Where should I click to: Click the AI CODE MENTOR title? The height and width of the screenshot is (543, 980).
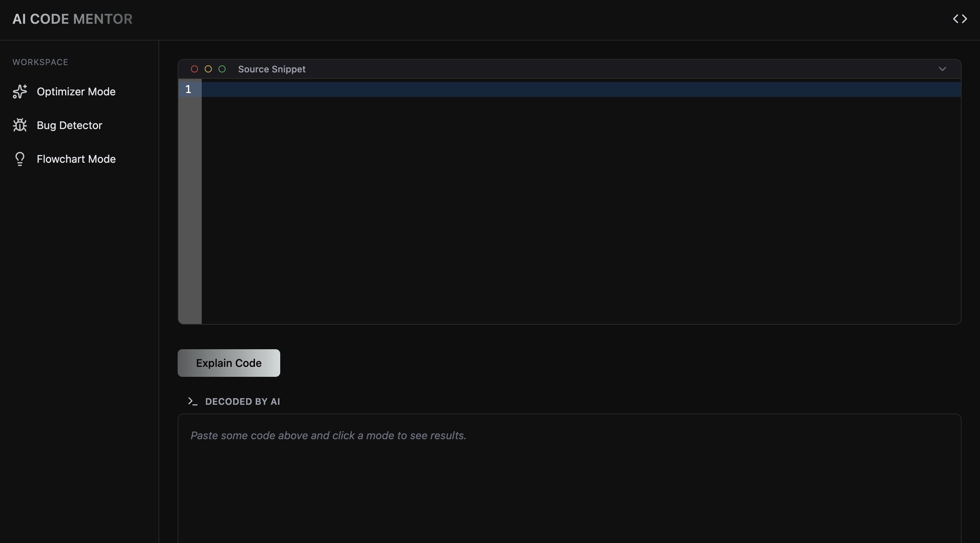coord(72,19)
